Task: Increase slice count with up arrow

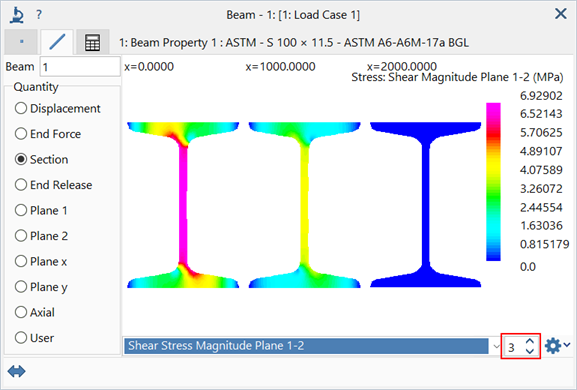Action: pos(530,341)
